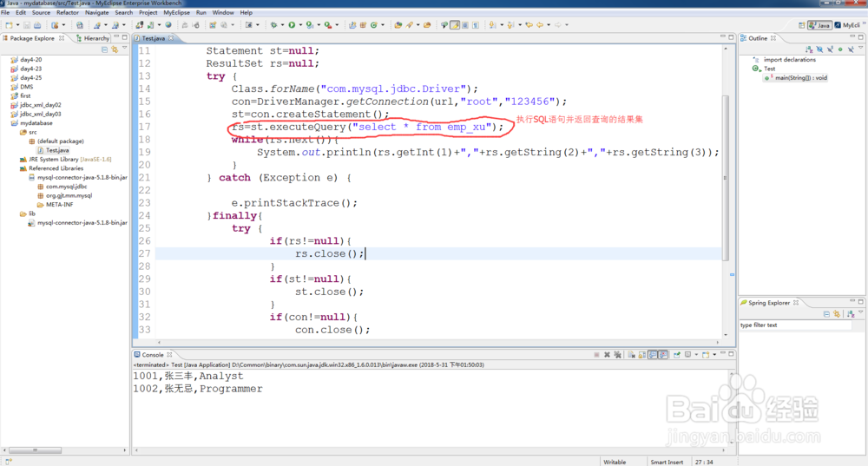Toggle Hide Fields in Outline toolbar
This screenshot has height=466, width=868.
coord(819,49)
